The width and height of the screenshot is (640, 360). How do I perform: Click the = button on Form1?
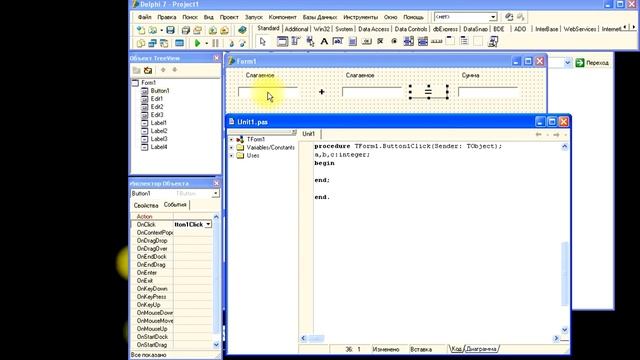pyautogui.click(x=429, y=92)
